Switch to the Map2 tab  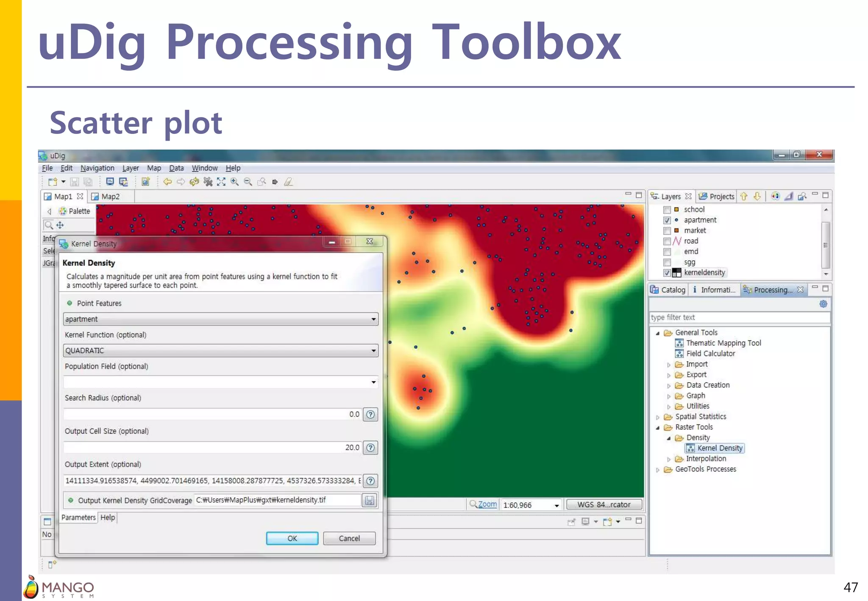point(110,197)
